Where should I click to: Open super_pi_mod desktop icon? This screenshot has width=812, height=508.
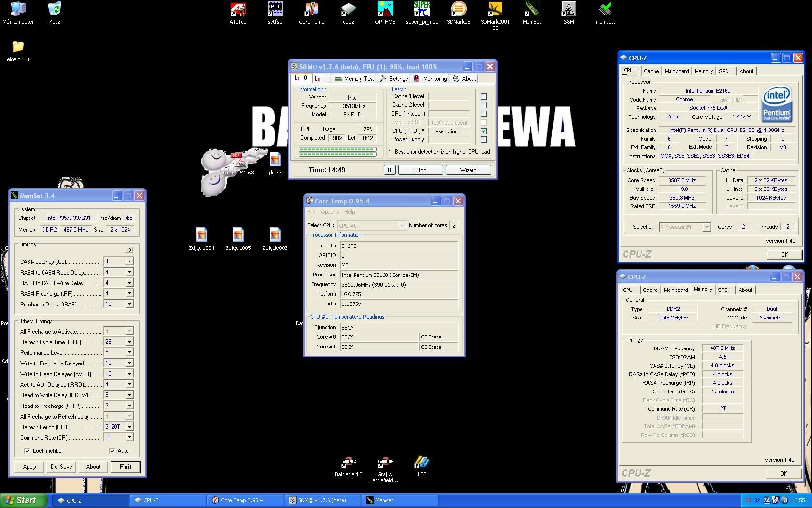(422, 13)
